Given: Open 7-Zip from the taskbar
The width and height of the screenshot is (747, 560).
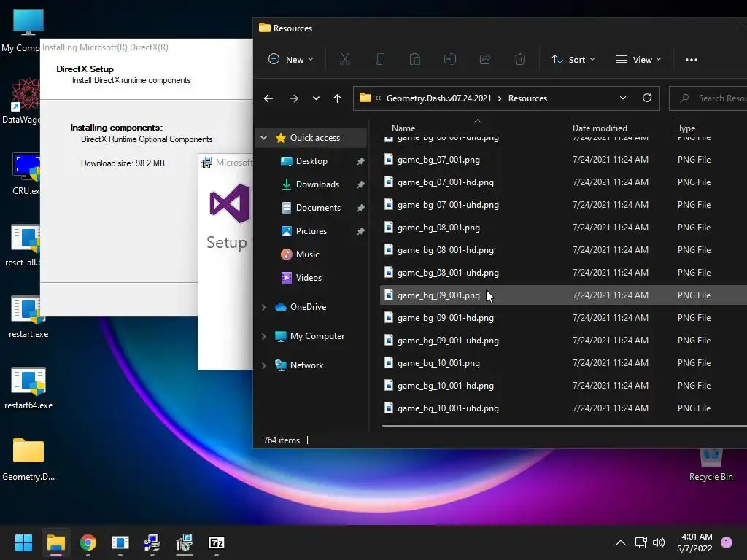Looking at the screenshot, I should [x=216, y=542].
